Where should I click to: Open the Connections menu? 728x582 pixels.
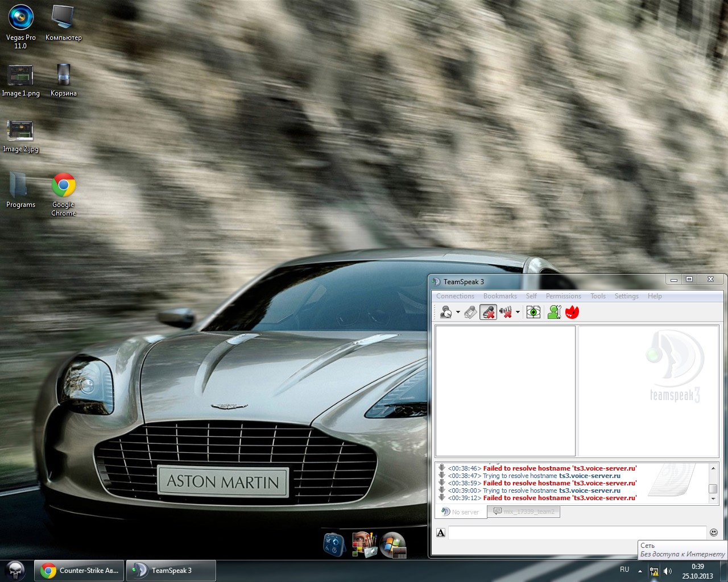(455, 296)
